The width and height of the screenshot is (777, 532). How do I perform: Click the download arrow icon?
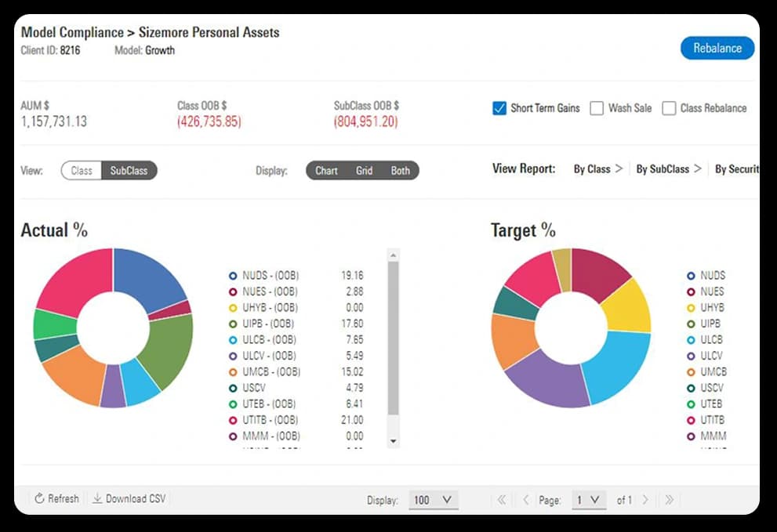click(97, 498)
